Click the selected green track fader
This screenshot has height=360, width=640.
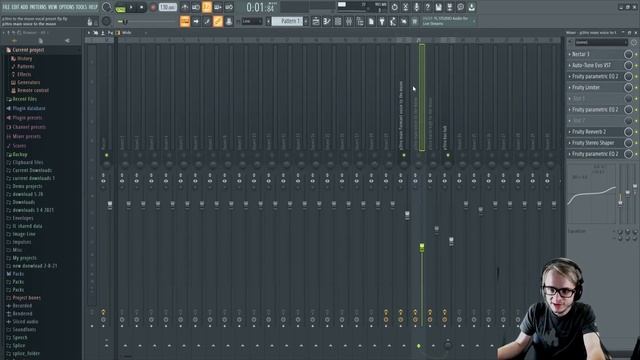[x=422, y=247]
